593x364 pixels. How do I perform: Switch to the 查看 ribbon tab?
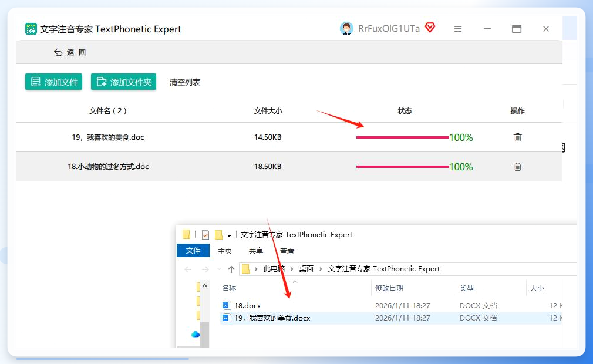click(287, 251)
